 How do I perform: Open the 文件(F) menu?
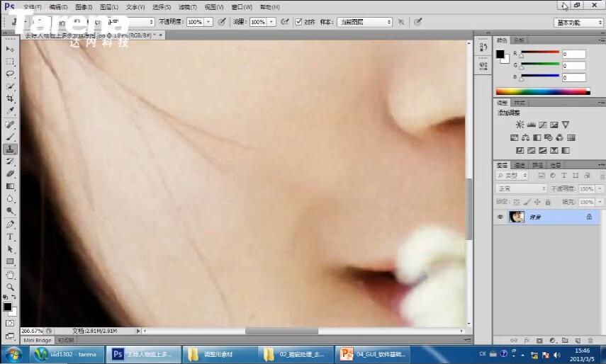(x=32, y=7)
